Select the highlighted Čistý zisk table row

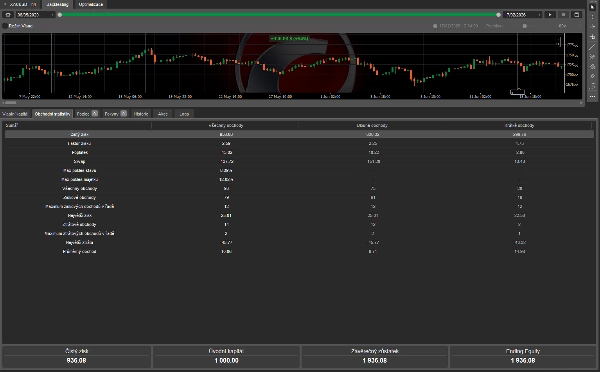(299, 134)
